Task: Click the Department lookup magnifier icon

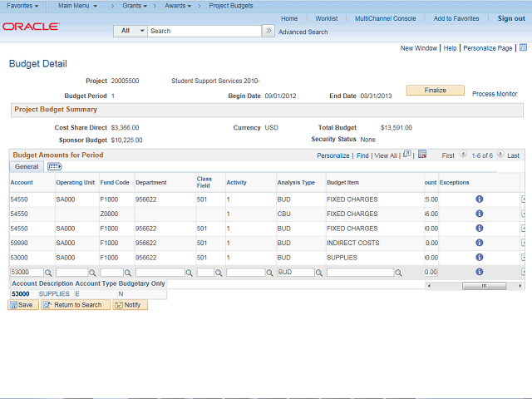Action: 190,273
